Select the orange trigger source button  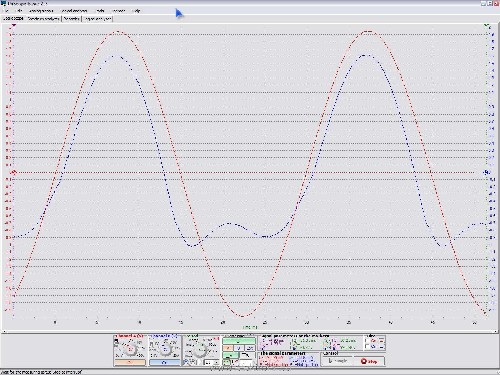coord(228,348)
